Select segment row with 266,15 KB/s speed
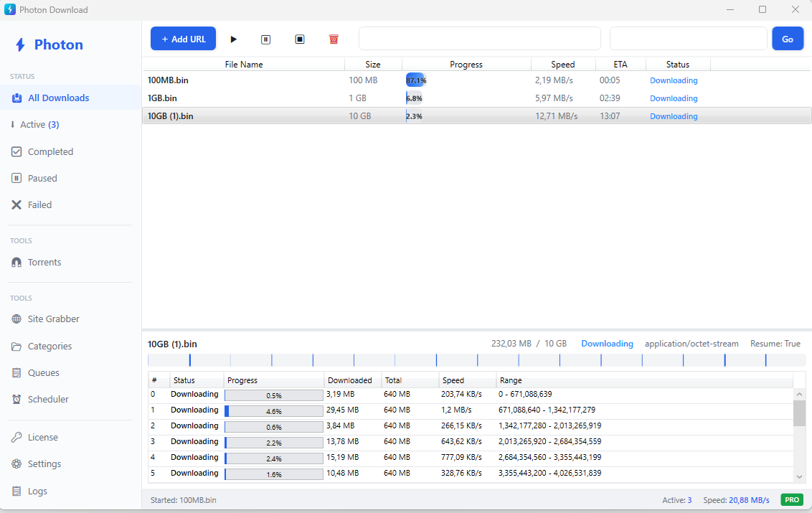The image size is (812, 513). (x=471, y=426)
